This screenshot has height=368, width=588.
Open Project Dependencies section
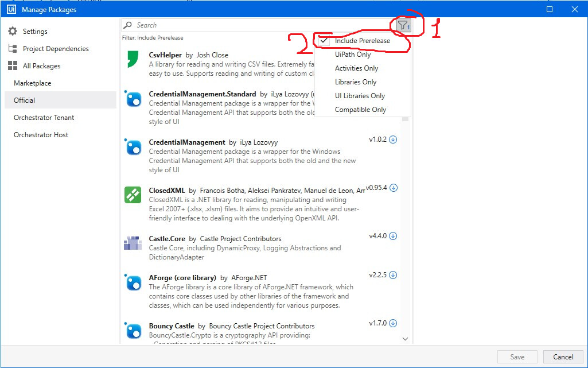(56, 49)
